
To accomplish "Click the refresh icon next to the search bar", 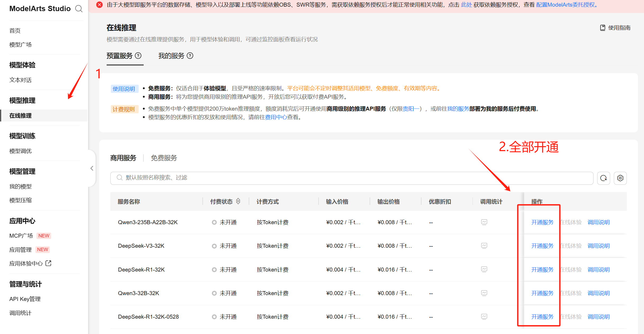I will [x=604, y=178].
